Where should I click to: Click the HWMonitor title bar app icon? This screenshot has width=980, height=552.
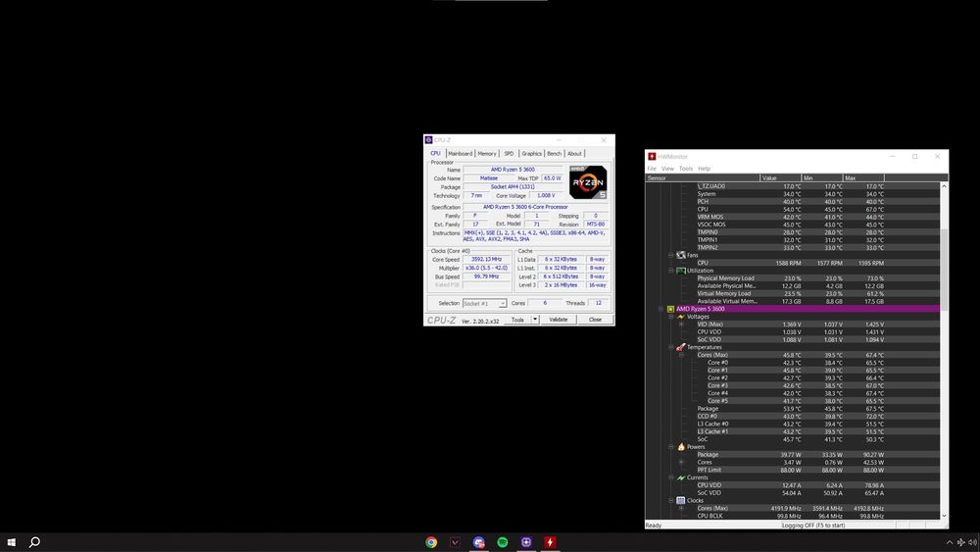tap(652, 156)
